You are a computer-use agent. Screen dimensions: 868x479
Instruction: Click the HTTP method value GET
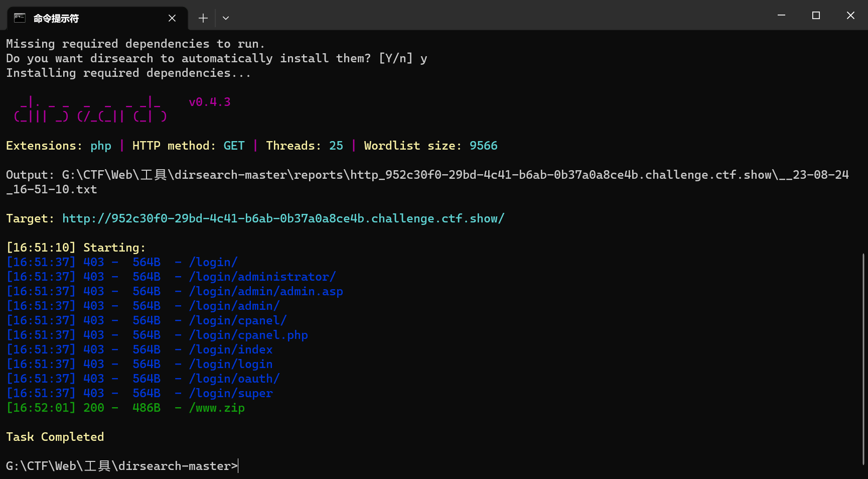pos(234,146)
